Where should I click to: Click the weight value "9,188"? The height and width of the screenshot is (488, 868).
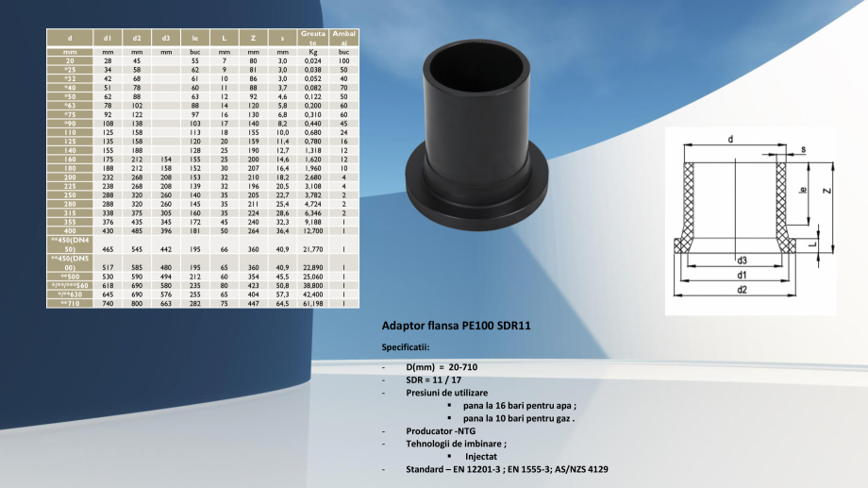pos(313,222)
